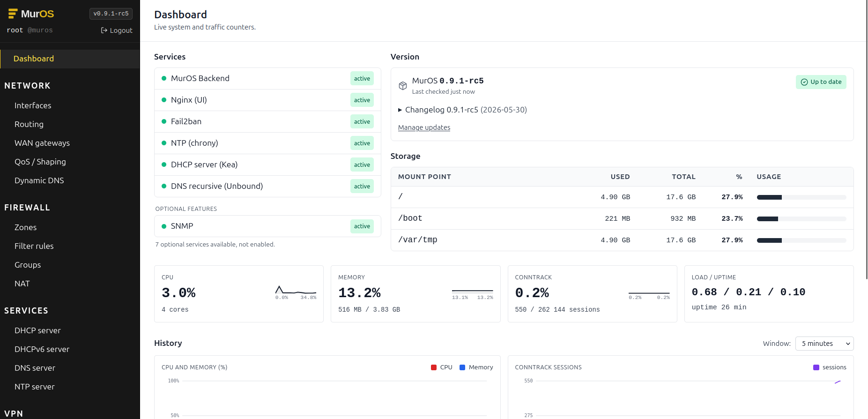Click the / mount point usage bar
Viewport: 868px width, 419px height.
click(x=801, y=197)
